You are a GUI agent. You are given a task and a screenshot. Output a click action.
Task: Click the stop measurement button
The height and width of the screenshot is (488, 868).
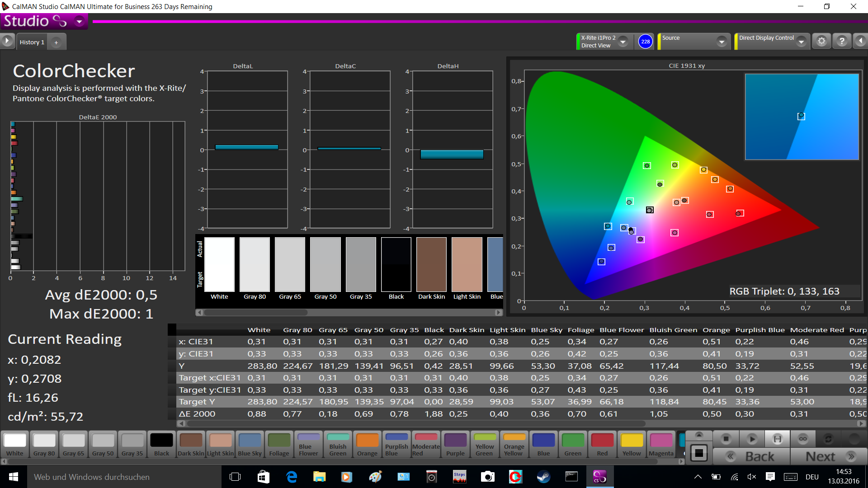[x=726, y=439]
